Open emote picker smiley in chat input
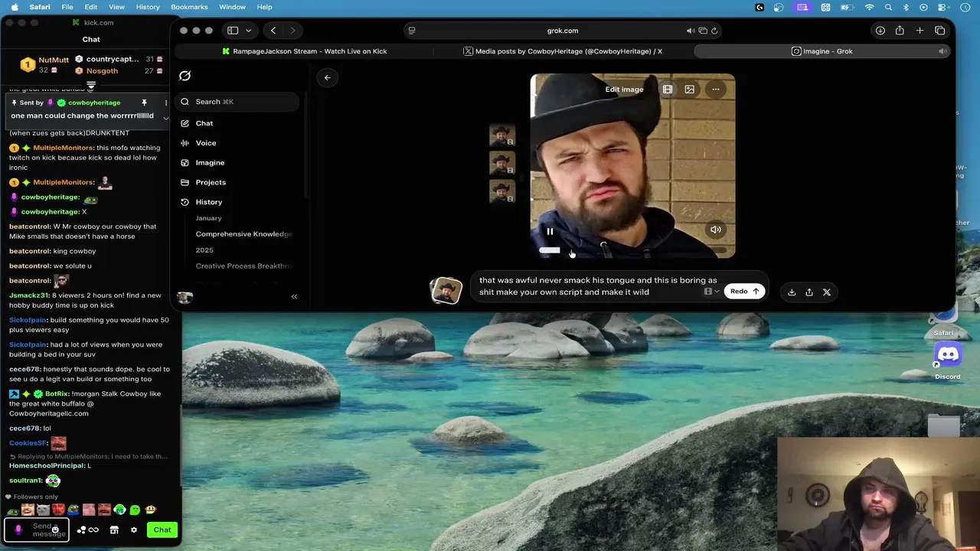 pos(55,530)
